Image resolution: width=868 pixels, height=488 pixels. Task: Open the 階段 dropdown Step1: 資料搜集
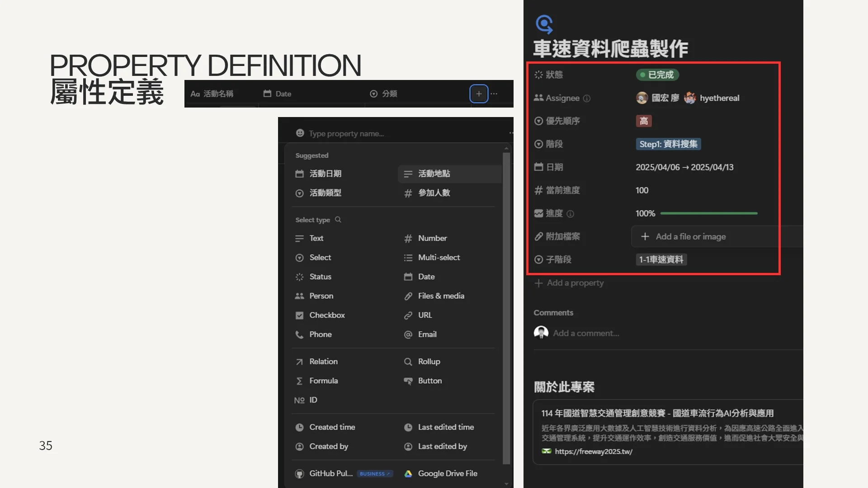pos(668,144)
